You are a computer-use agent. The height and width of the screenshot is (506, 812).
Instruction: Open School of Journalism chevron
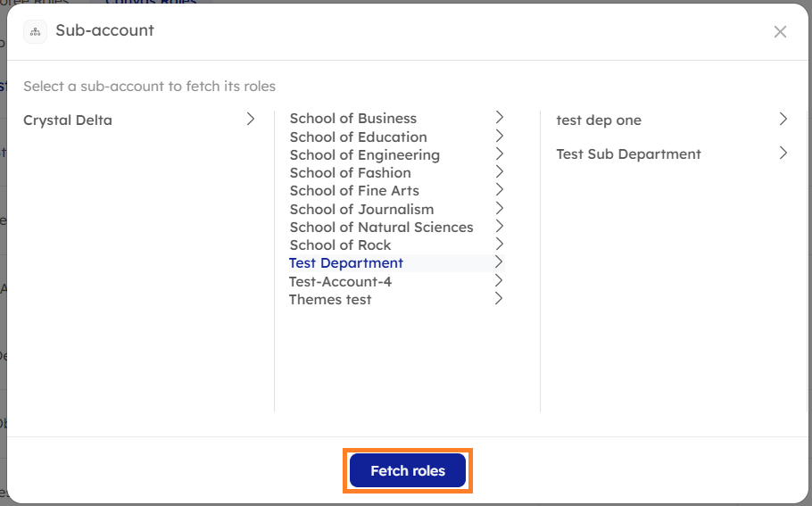[x=499, y=208]
